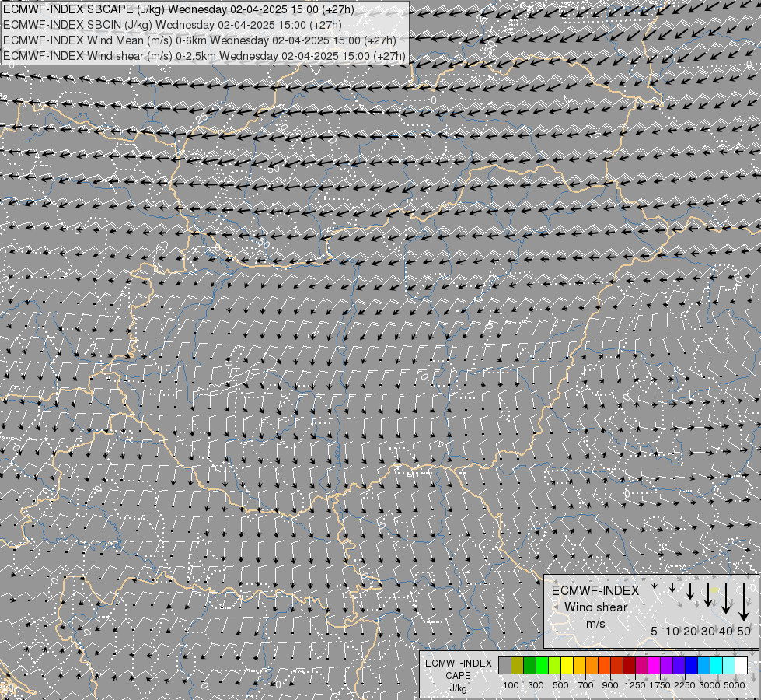Select the pure yellow CAPE legend swatch

(567, 665)
